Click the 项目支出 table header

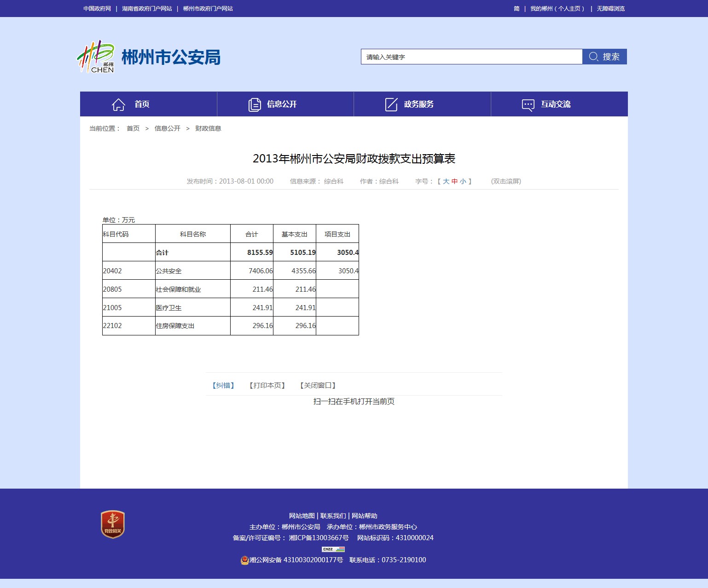[337, 234]
